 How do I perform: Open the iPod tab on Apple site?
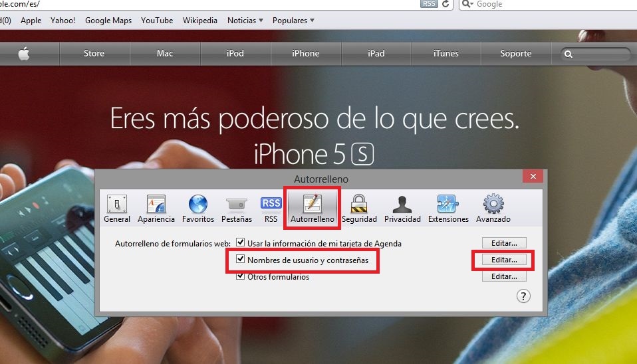click(235, 53)
